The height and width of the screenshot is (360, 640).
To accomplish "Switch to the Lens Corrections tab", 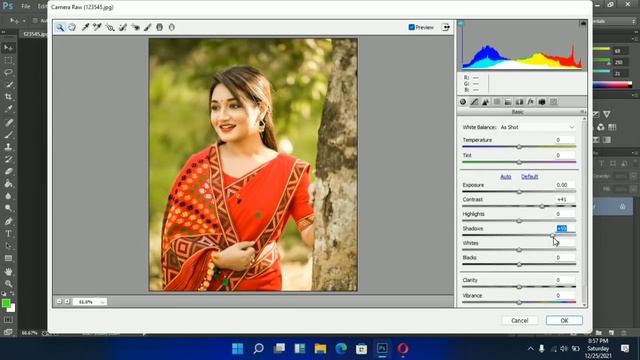I will click(x=519, y=102).
